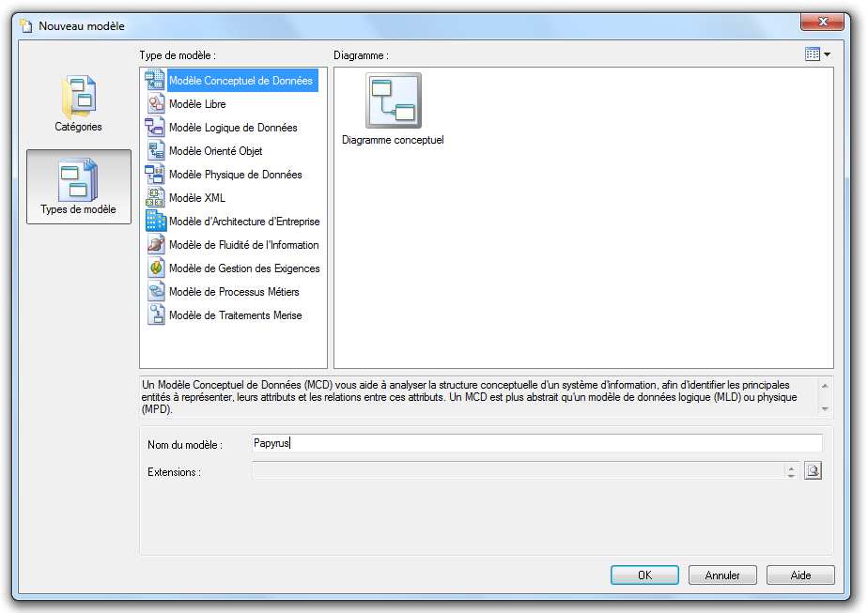
Task: Click the Nom du modèle text field
Action: tap(536, 443)
